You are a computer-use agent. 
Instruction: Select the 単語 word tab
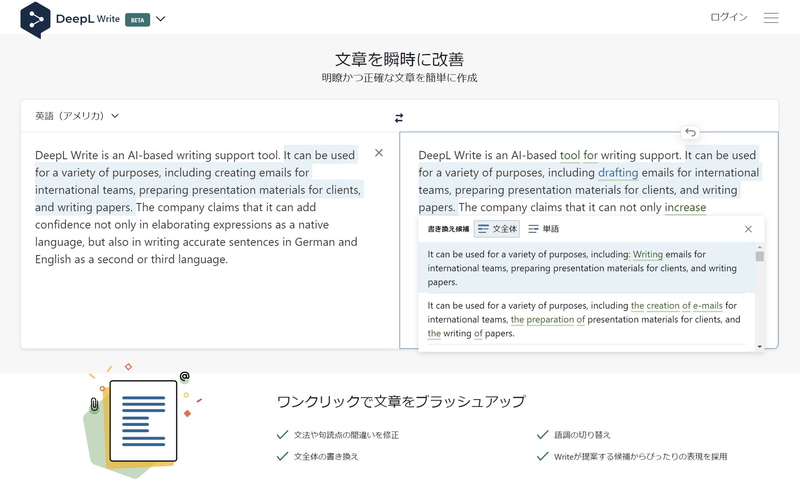point(543,229)
